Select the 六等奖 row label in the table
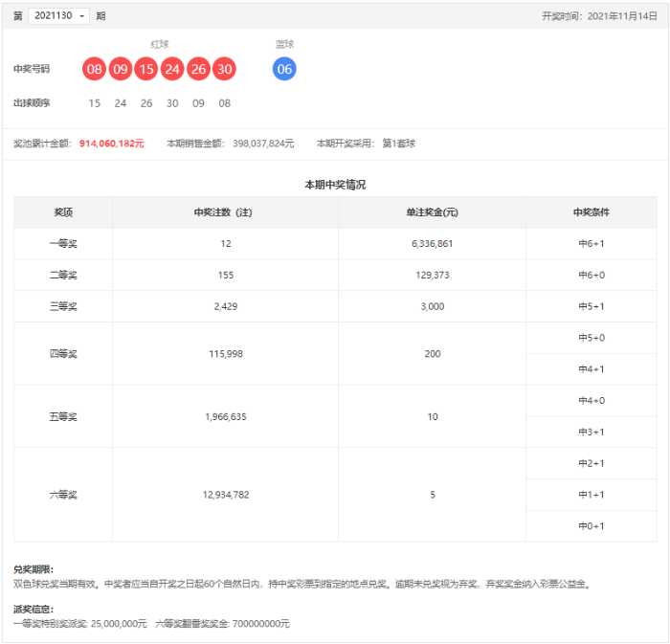670x644 pixels. pos(63,495)
